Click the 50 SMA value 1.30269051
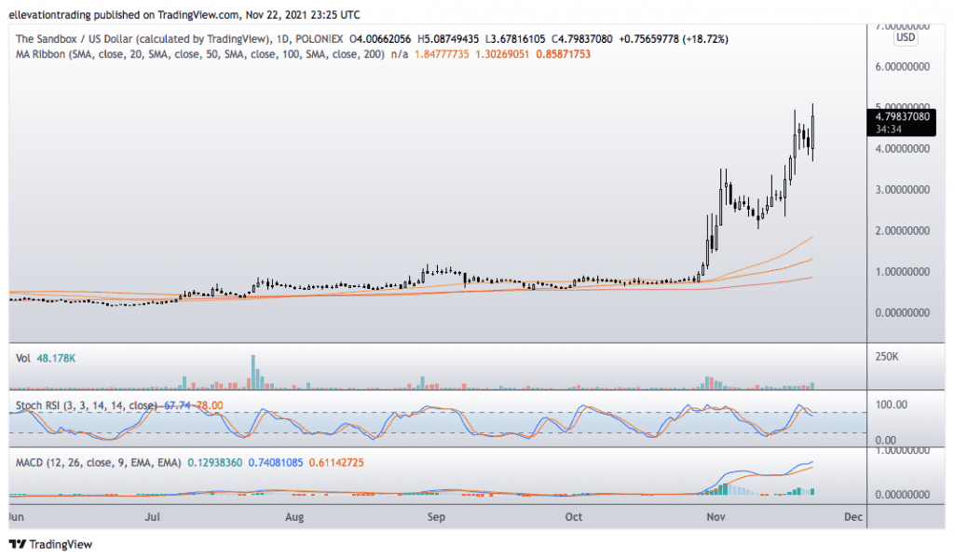The height and width of the screenshot is (560, 954). click(502, 54)
